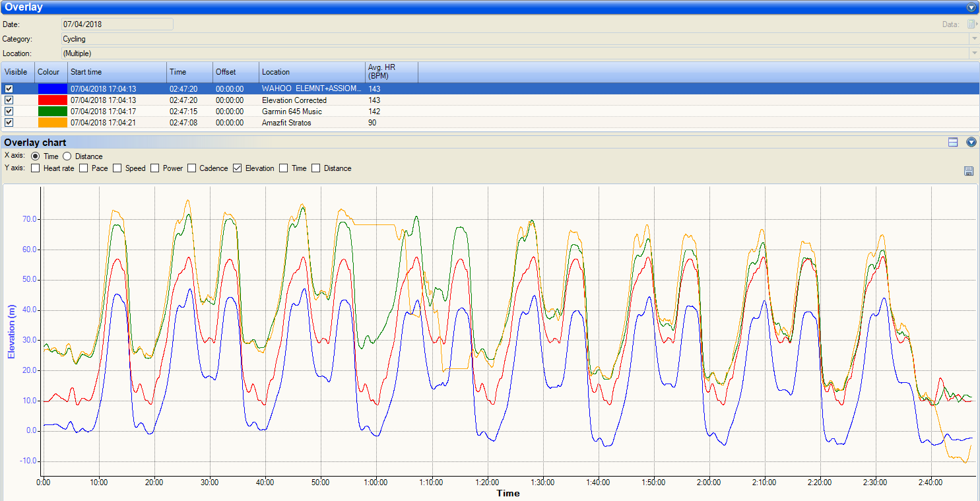
Task: Expand the Category dropdown
Action: tap(974, 39)
